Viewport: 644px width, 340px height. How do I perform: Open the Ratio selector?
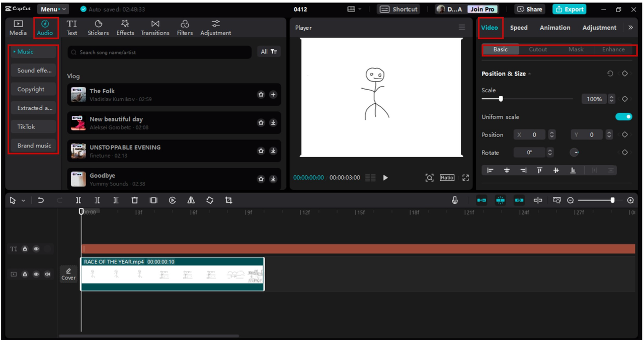[x=447, y=178]
